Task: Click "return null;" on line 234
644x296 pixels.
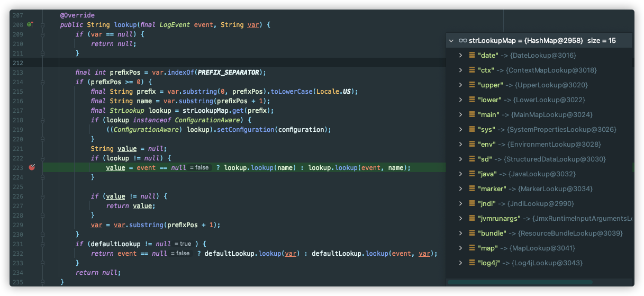Action: pos(98,272)
